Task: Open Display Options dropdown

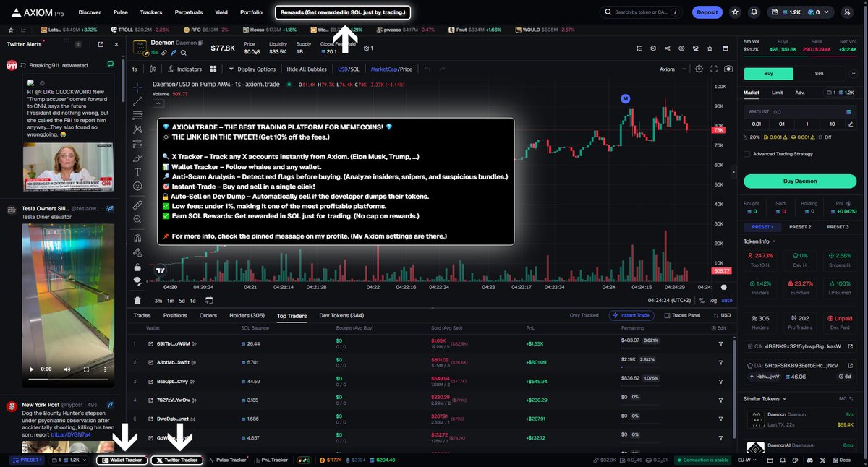Action: [252, 69]
